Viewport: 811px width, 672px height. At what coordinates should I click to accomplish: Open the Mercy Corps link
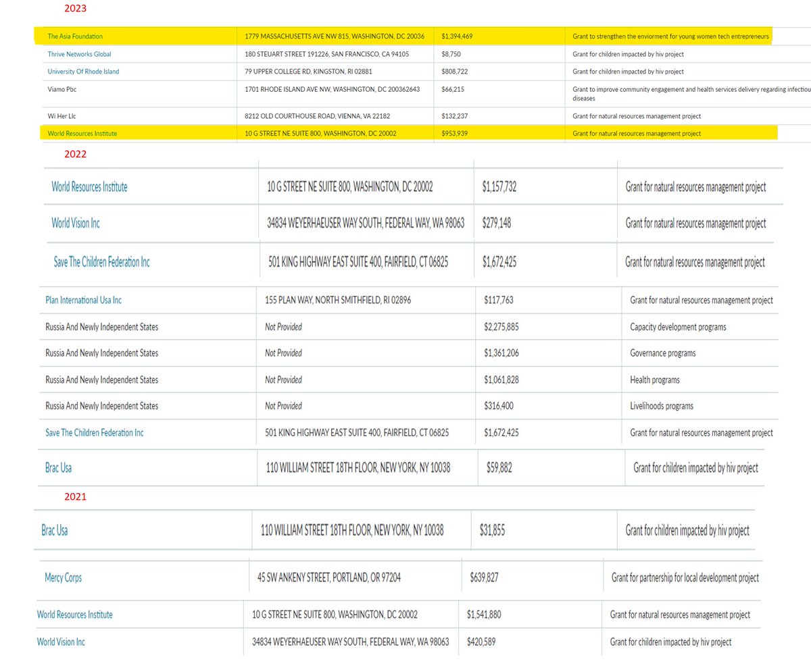coord(63,578)
